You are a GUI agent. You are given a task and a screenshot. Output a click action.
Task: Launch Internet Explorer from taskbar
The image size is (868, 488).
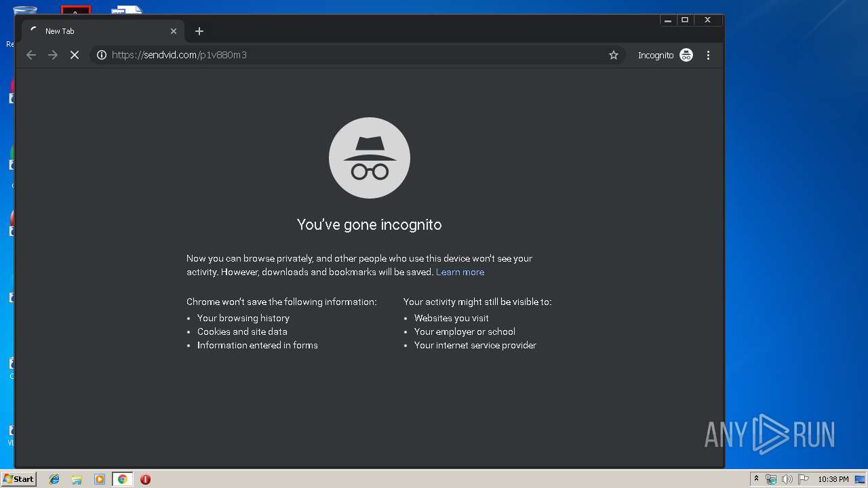coord(54,479)
